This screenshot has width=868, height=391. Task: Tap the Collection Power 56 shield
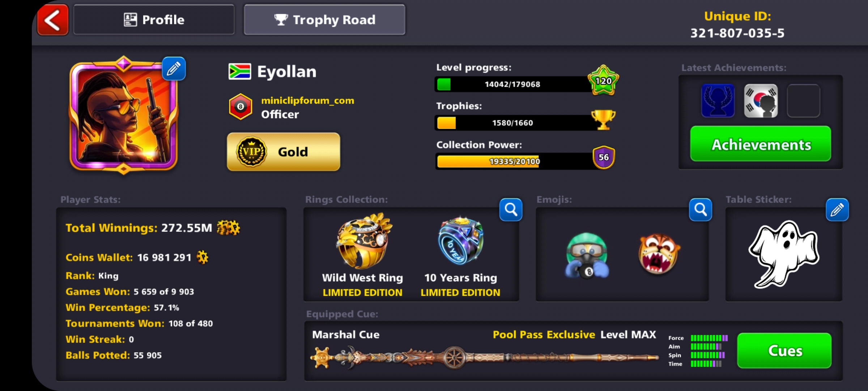(603, 157)
